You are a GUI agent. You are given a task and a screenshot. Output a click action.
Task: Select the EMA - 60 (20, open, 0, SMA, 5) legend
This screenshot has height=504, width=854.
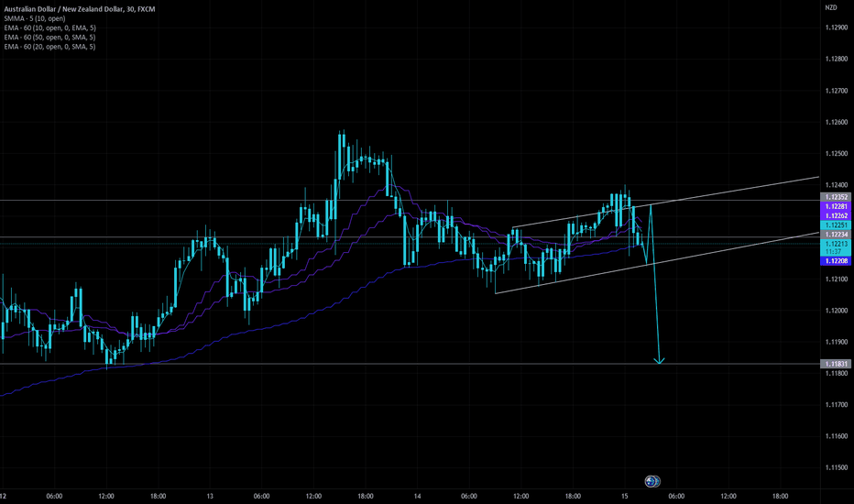click(x=49, y=47)
